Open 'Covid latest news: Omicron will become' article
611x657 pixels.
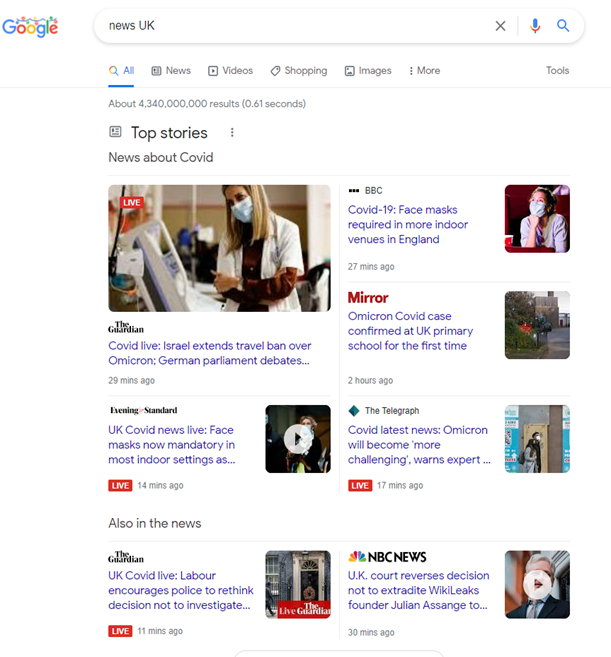pyautogui.click(x=419, y=445)
